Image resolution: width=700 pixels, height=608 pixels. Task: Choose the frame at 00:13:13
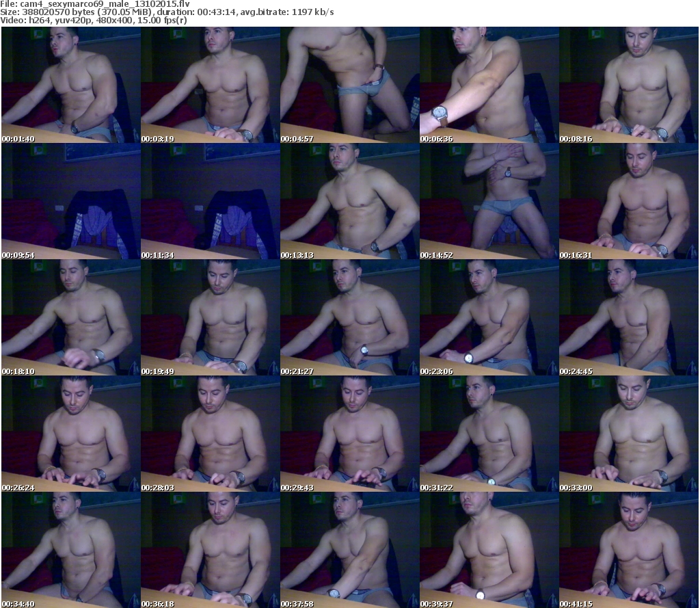350,201
